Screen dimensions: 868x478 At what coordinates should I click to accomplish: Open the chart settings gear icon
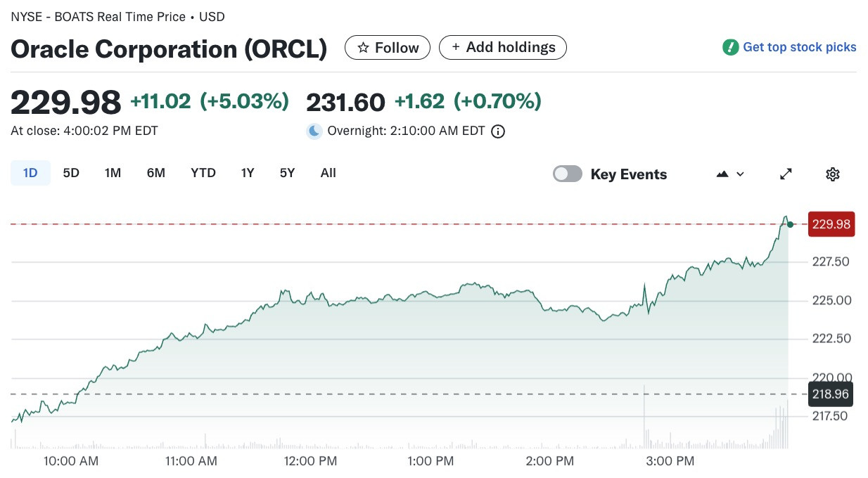point(833,174)
